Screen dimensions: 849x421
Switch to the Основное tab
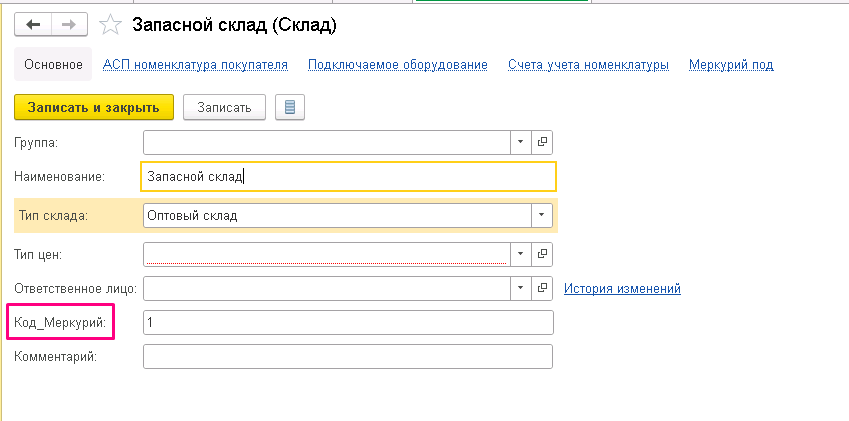[x=53, y=65]
